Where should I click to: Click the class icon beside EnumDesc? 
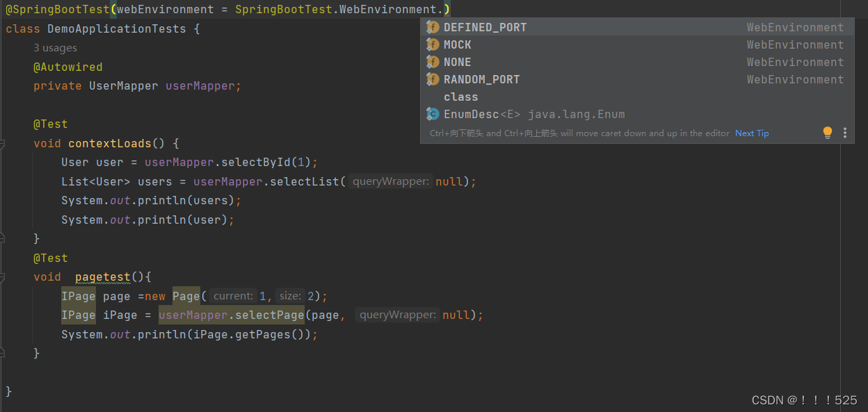433,114
